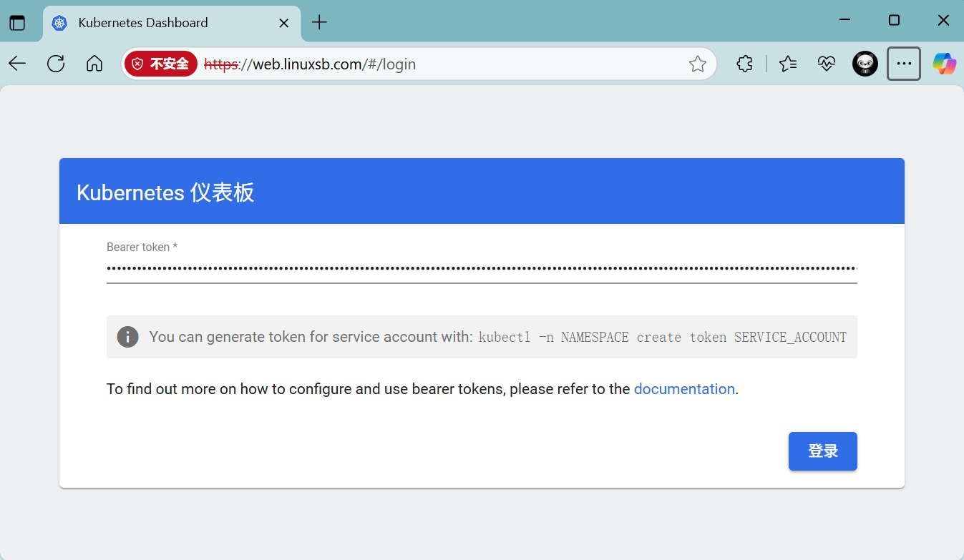This screenshot has width=964, height=560.
Task: Click the red not-secure warning badge
Action: pyautogui.click(x=161, y=64)
